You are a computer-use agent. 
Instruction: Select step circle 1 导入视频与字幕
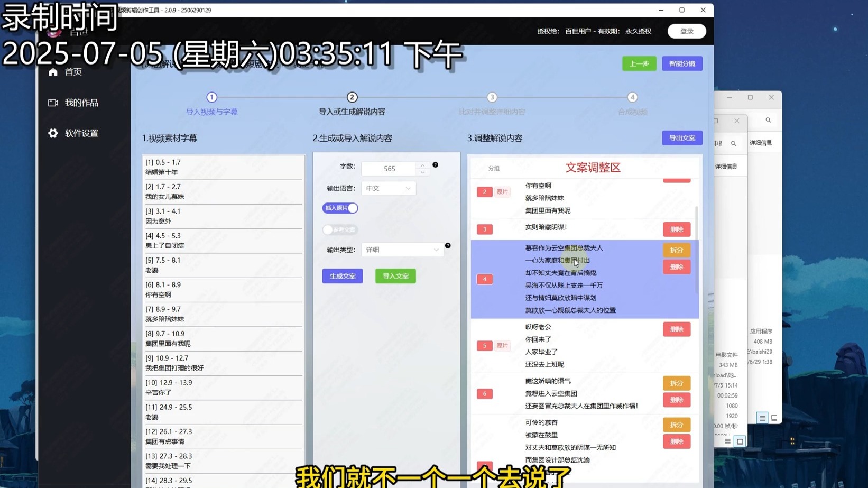211,97
